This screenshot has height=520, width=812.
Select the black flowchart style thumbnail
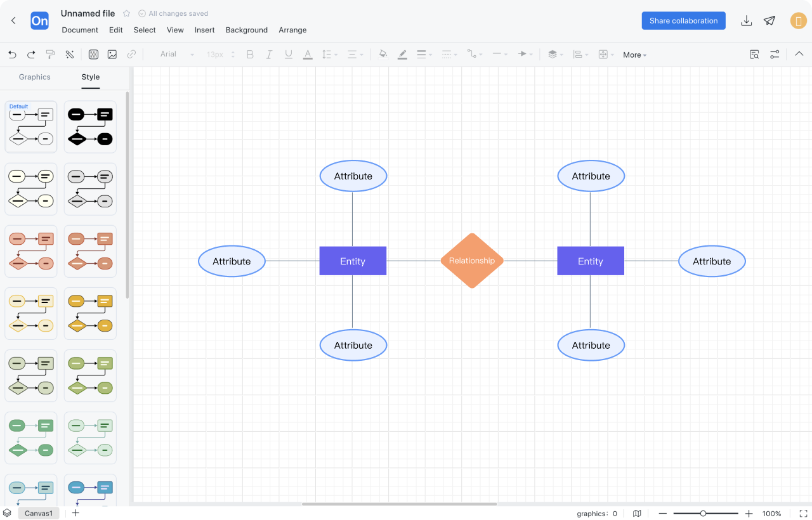pos(90,126)
